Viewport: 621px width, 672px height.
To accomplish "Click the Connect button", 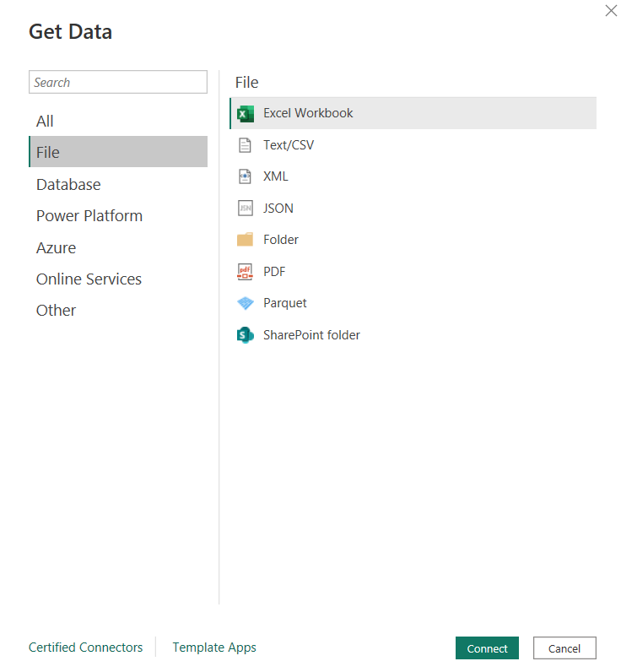I will tap(487, 648).
